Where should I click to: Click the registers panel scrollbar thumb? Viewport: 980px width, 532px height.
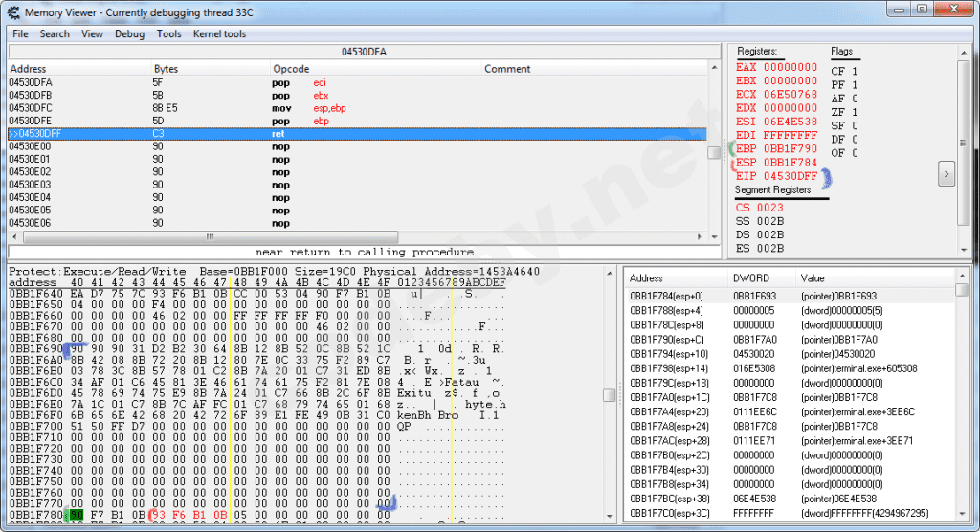click(x=963, y=143)
